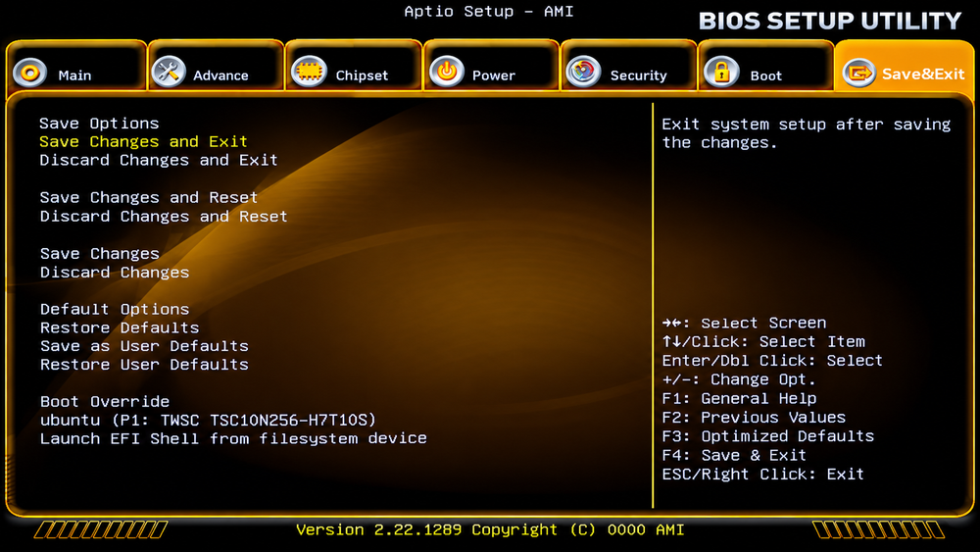Screen dimensions: 980x552
Task: Click the standalone Discard Changes option
Action: click(x=115, y=273)
